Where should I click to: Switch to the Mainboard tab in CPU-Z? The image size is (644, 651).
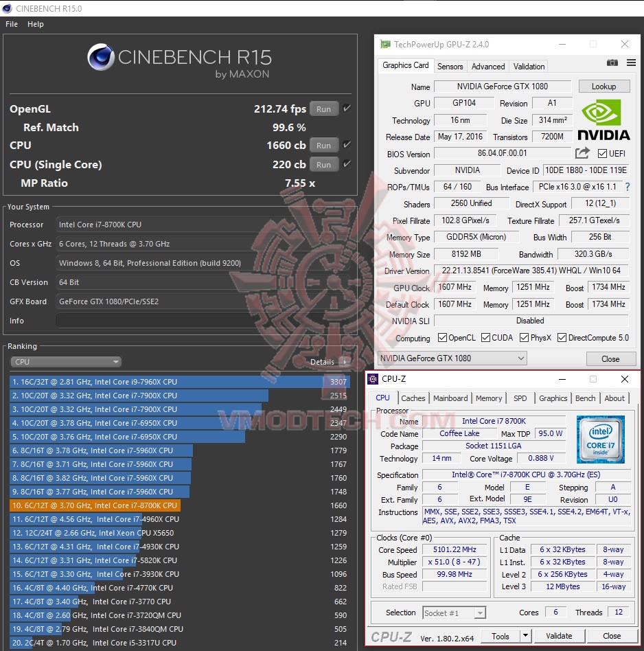tap(450, 398)
